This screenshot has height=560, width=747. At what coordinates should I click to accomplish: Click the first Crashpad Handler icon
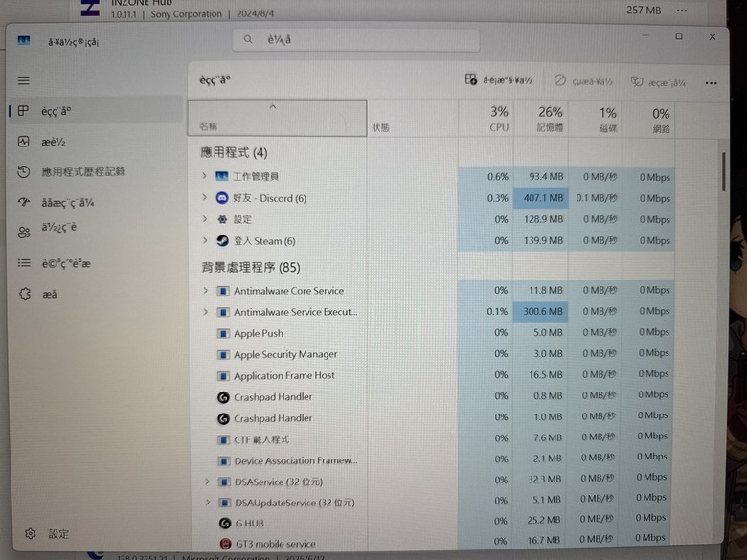tap(223, 397)
